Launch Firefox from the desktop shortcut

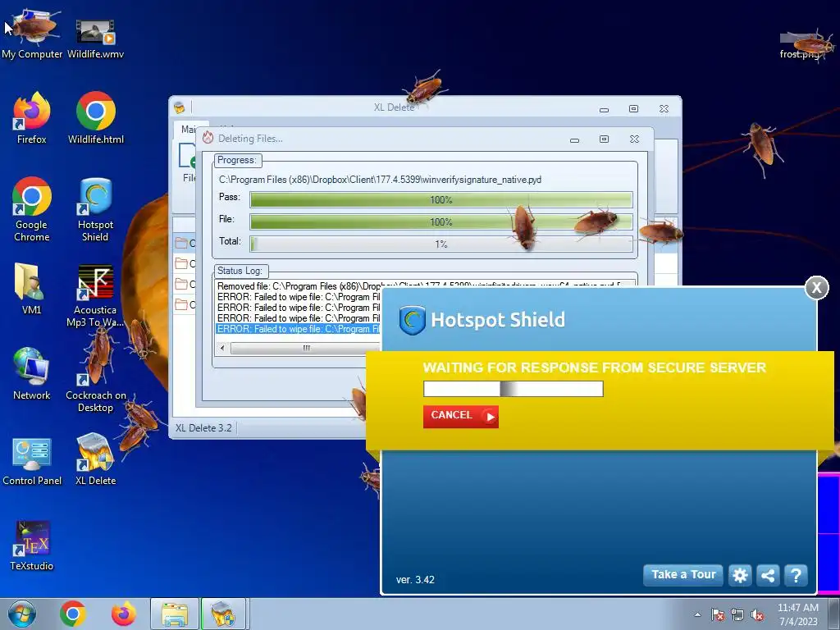32,119
